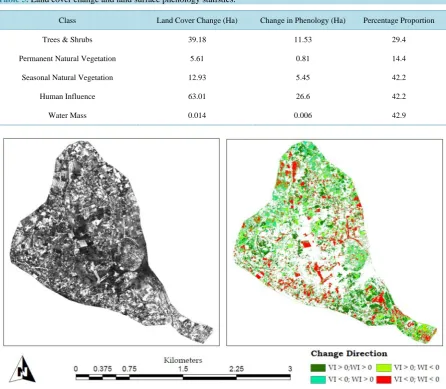446x389 pixels.
Task: Click the VI < 0; WI > 0 legend label
Action: [x=351, y=379]
